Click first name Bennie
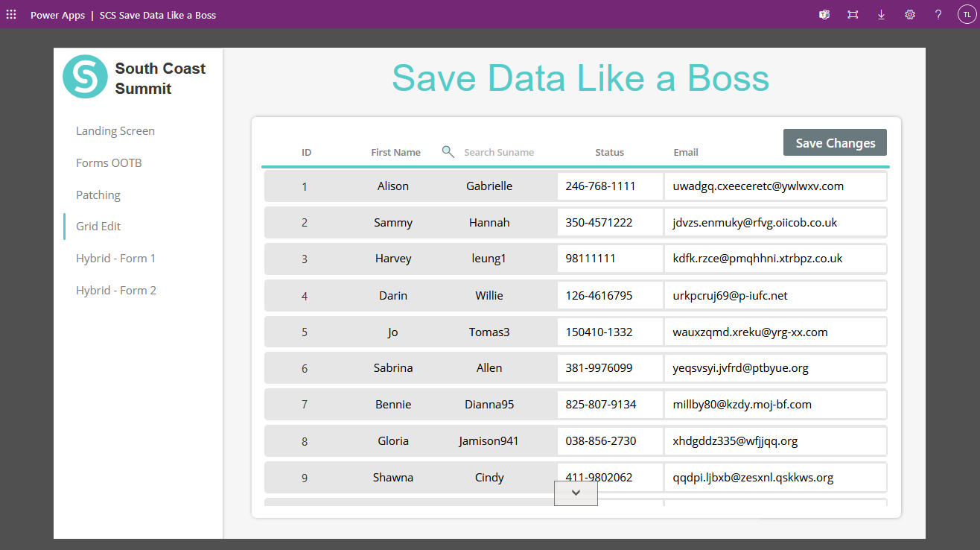The height and width of the screenshot is (550, 980). tap(393, 405)
